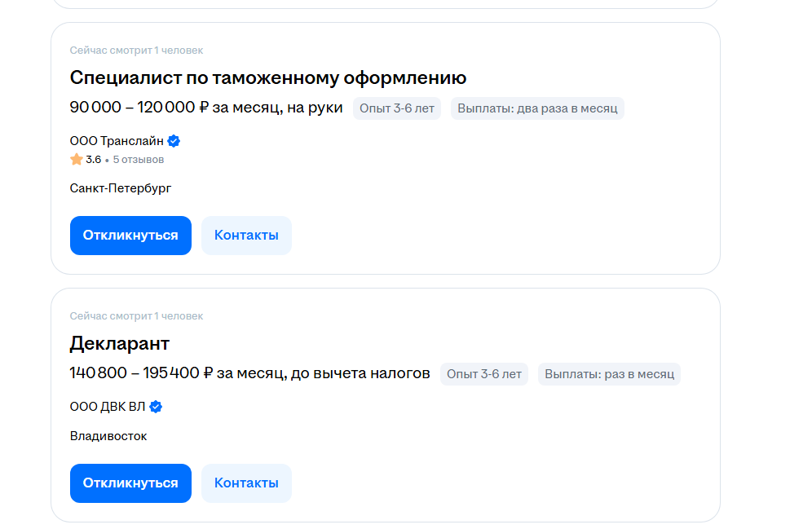Show Контакты for ООО Транслайн vacancy
Image resolution: width=812 pixels, height=529 pixels.
click(246, 236)
